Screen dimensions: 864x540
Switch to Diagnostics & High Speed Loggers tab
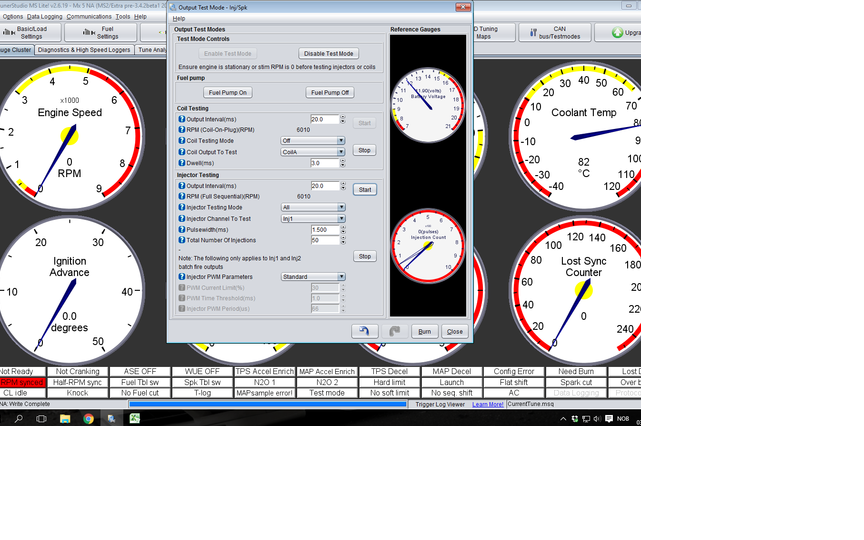pos(83,49)
